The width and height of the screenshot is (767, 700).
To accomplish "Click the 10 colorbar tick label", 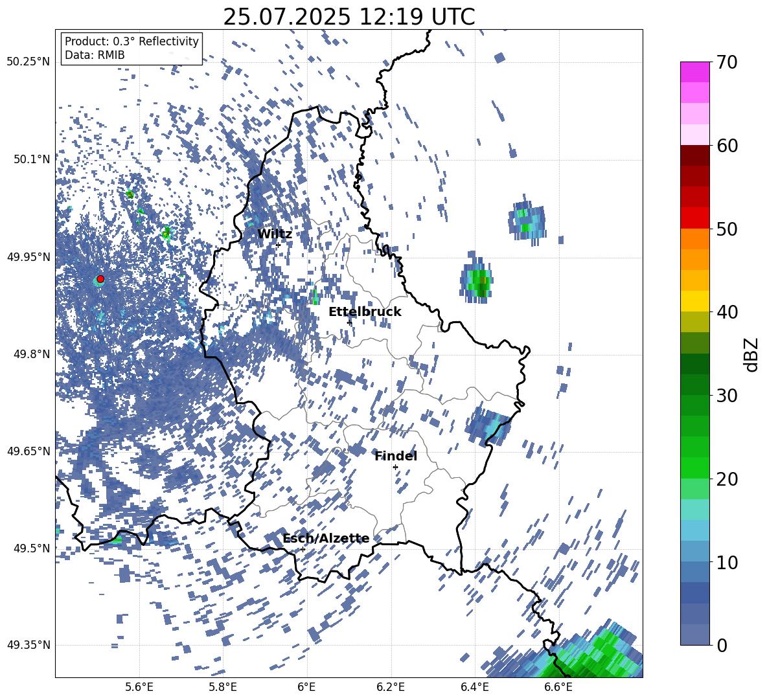I will [x=727, y=562].
